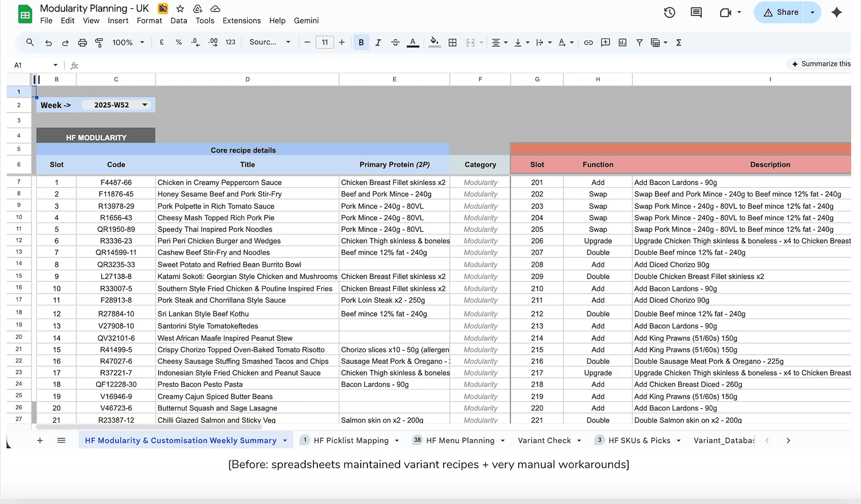Open the Data menu
This screenshot has width=861, height=504.
click(179, 21)
